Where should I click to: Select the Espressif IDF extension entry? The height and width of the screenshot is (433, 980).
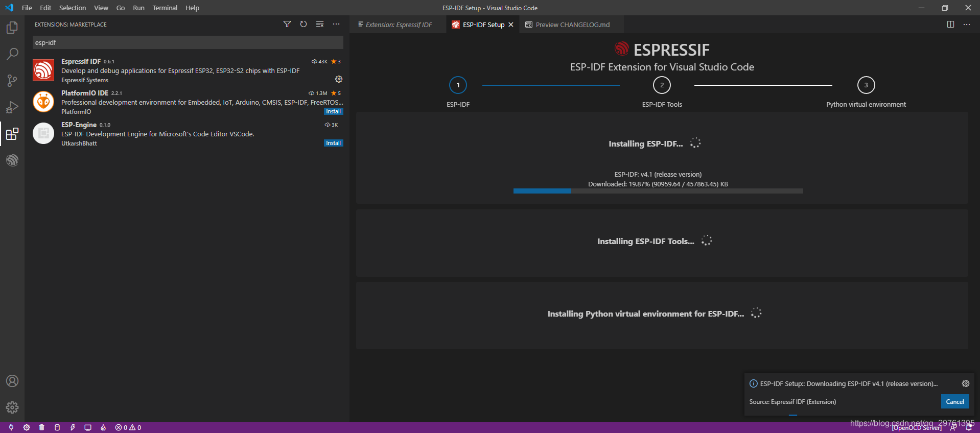(x=187, y=70)
